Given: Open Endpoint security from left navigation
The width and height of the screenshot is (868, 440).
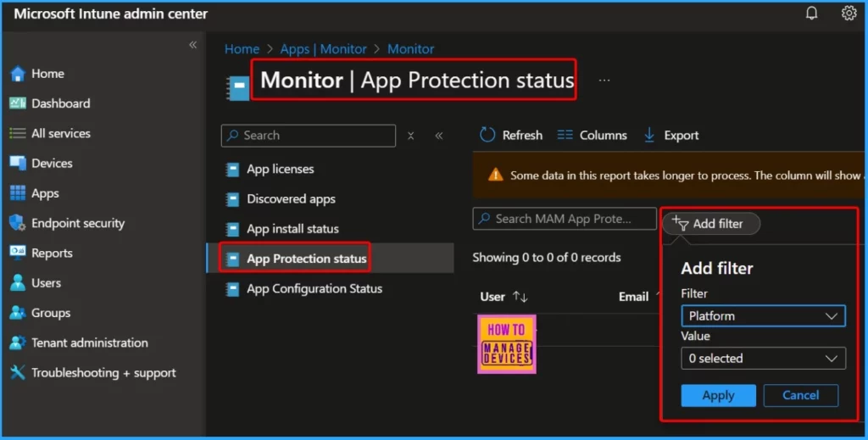Looking at the screenshot, I should click(x=78, y=223).
